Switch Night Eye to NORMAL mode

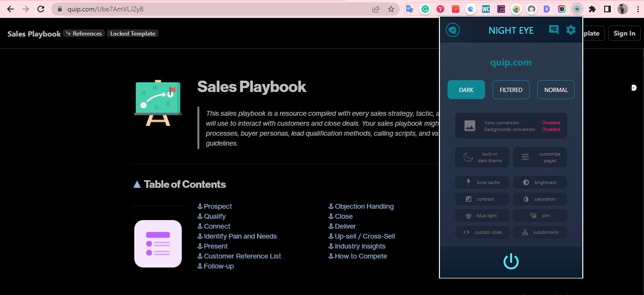click(556, 90)
